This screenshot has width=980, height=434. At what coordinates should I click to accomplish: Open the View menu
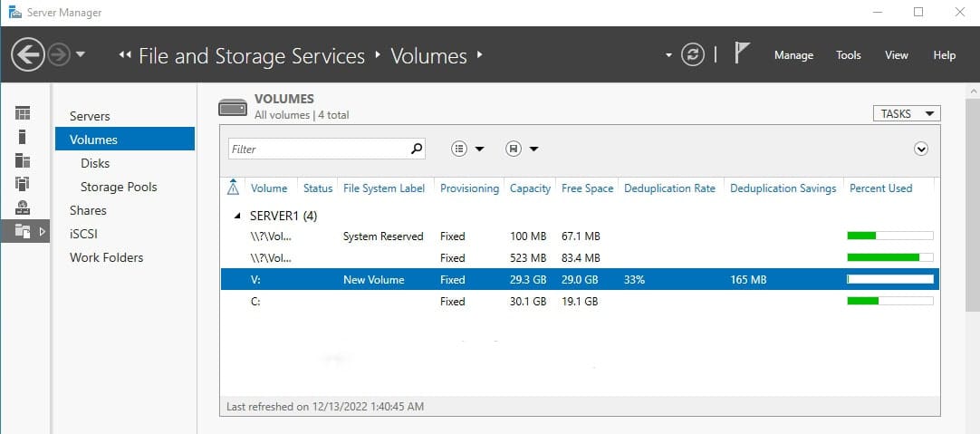(x=897, y=55)
